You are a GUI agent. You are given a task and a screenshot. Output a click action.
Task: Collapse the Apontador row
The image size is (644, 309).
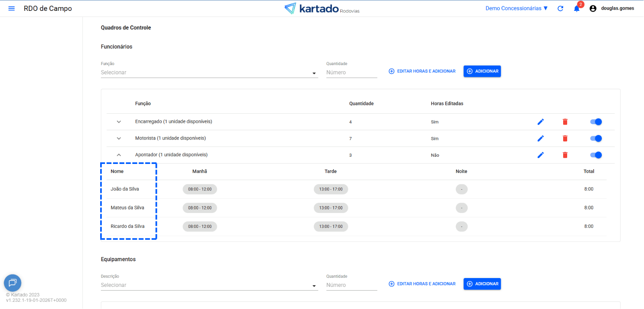pyautogui.click(x=119, y=155)
